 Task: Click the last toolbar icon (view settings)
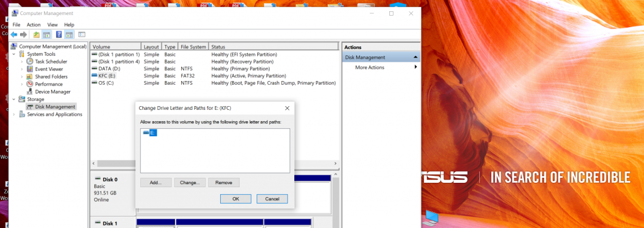(81, 35)
